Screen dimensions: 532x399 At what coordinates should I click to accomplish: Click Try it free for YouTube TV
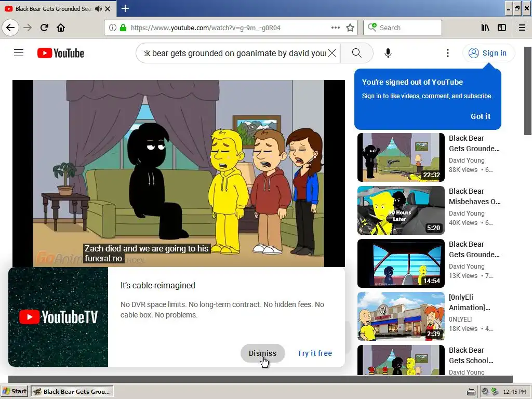point(315,353)
